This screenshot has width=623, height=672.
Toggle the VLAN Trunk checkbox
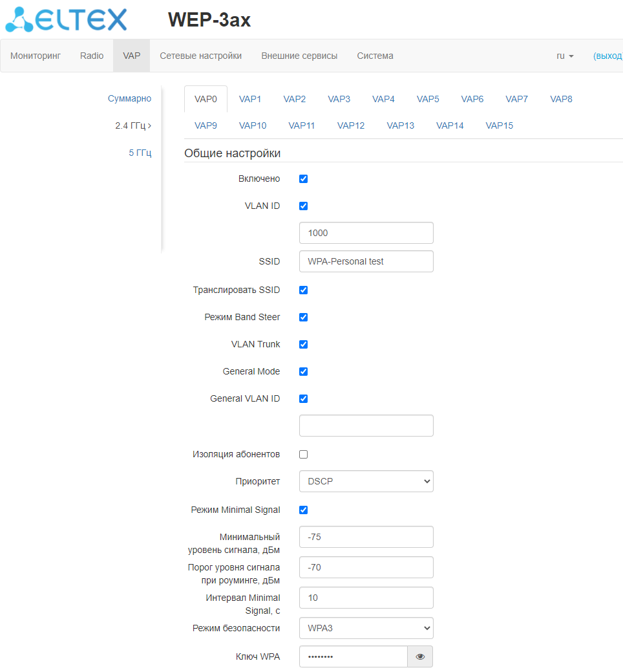304,344
